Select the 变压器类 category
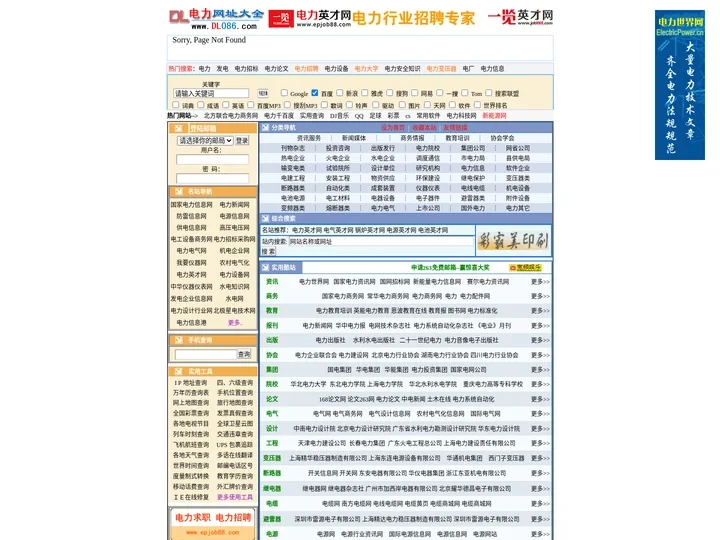 (518, 178)
